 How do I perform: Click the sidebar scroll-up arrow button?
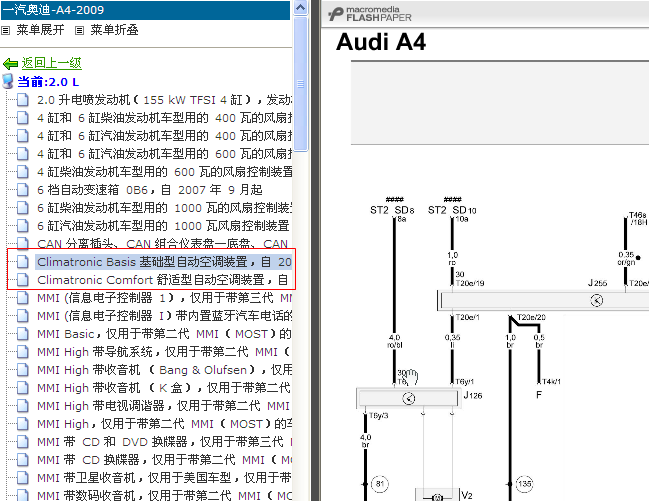click(x=300, y=8)
